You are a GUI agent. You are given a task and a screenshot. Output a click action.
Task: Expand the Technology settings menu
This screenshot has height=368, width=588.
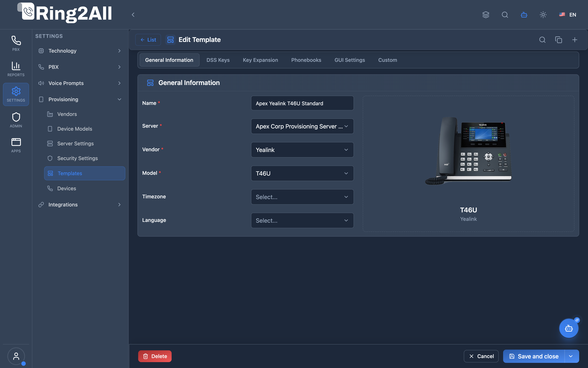[80, 51]
